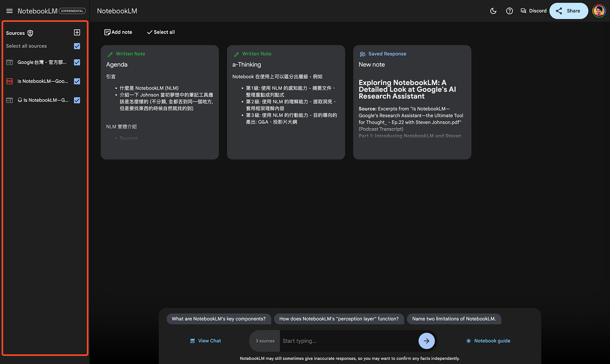Screen dimensions: 610x364
Task: Click the NotebookLM logo text in the sidebar header
Action: [37, 11]
